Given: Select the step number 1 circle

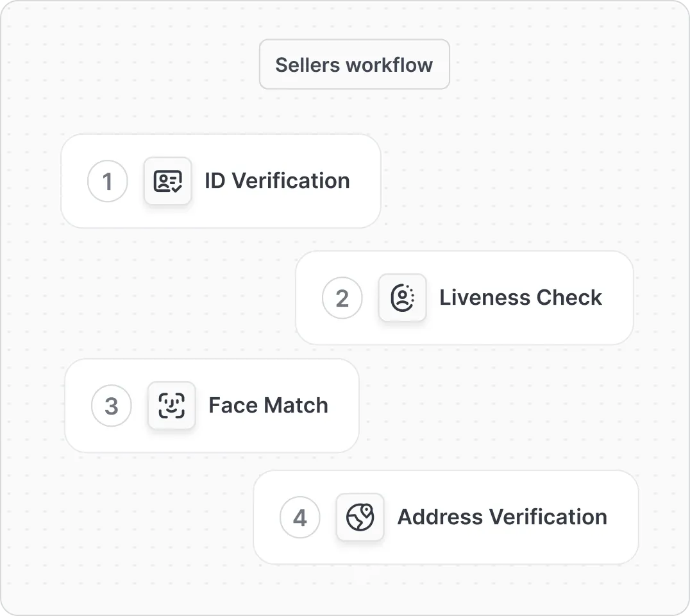Looking at the screenshot, I should [x=107, y=181].
